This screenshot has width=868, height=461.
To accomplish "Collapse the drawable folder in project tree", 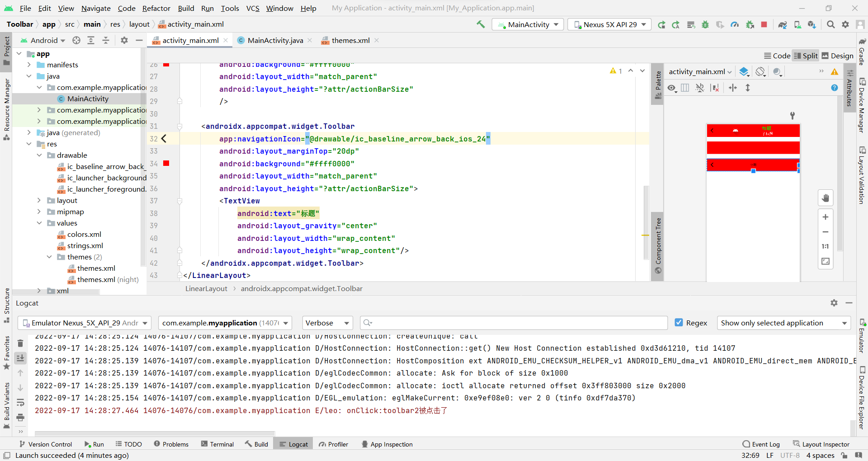I will (39, 155).
